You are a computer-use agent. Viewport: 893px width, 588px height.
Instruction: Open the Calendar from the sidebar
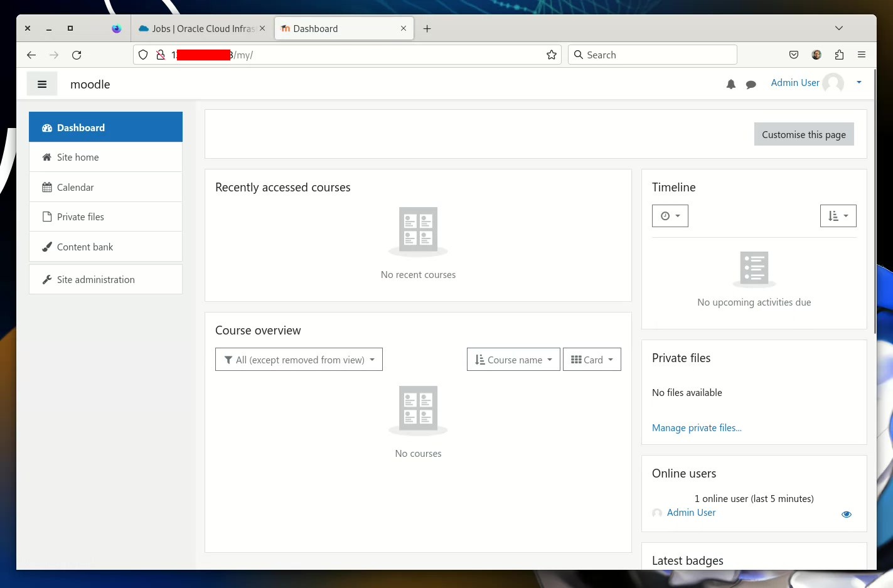tap(75, 187)
